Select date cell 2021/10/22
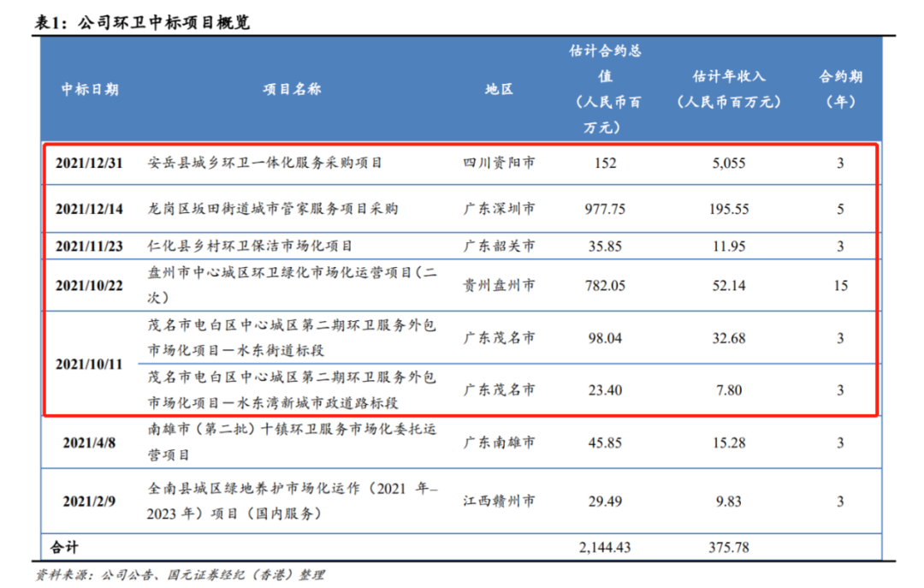924x588 pixels. (x=89, y=286)
